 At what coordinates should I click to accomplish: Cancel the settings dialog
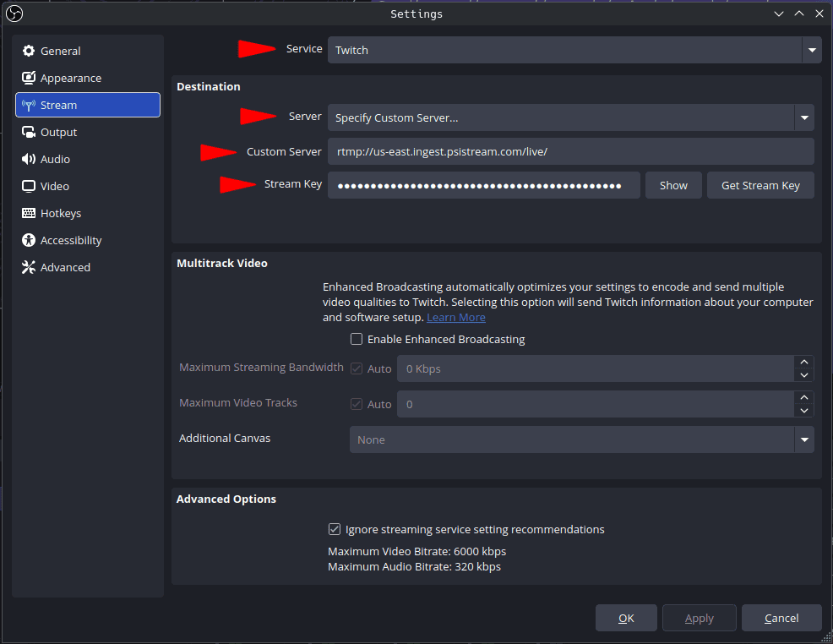(x=781, y=618)
